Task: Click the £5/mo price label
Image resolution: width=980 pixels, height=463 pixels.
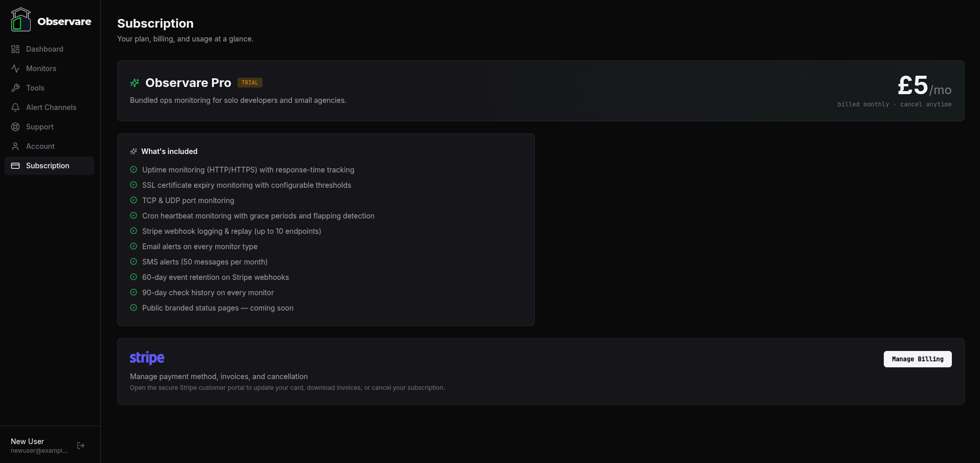Action: [924, 86]
